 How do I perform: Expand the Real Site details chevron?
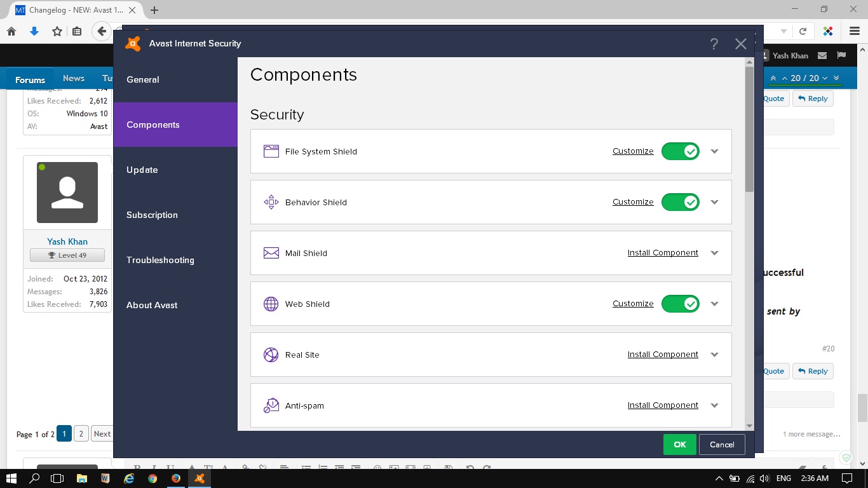coord(715,355)
